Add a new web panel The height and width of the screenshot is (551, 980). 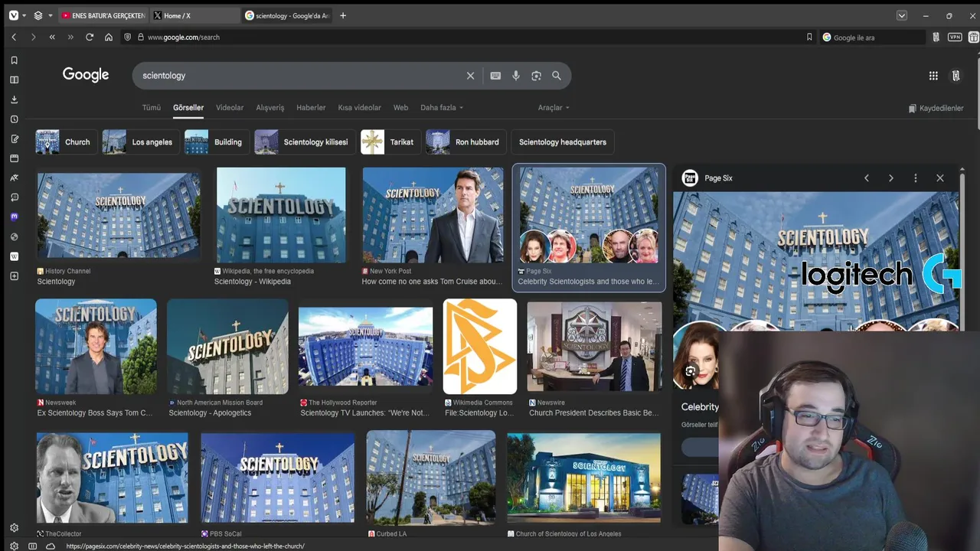(x=14, y=276)
